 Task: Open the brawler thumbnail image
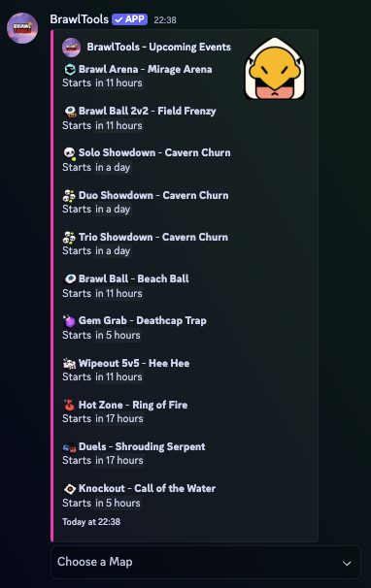tap(275, 68)
